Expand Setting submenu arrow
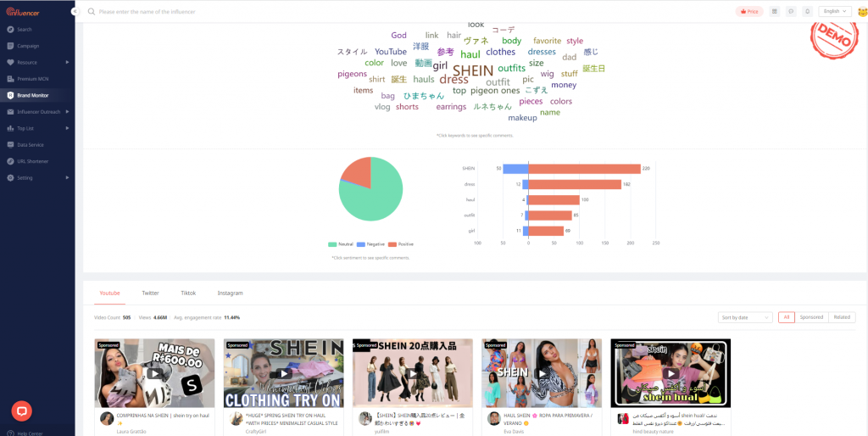This screenshot has height=436, width=868. click(x=68, y=177)
